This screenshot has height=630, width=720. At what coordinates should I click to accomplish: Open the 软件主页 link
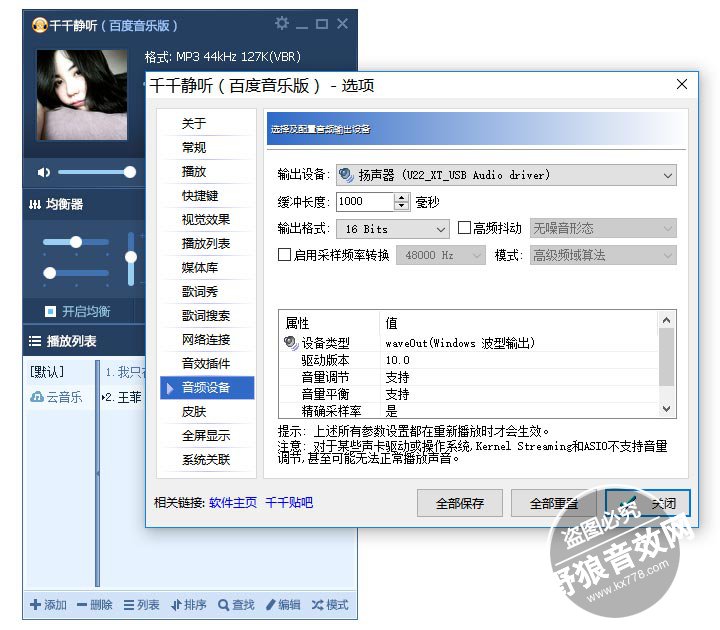(233, 503)
